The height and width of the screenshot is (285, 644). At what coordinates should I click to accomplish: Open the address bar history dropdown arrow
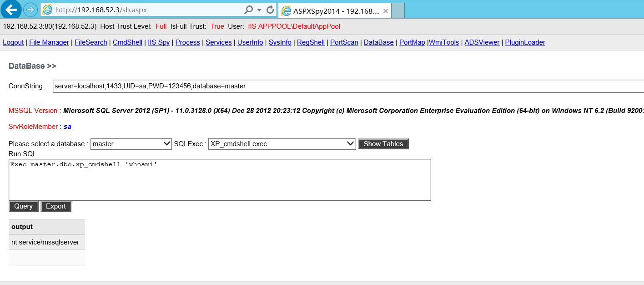[x=259, y=10]
